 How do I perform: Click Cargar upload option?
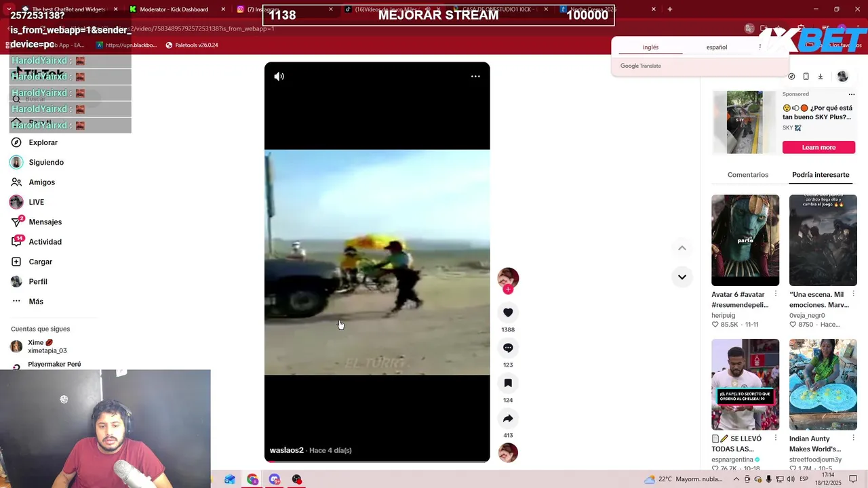click(41, 262)
